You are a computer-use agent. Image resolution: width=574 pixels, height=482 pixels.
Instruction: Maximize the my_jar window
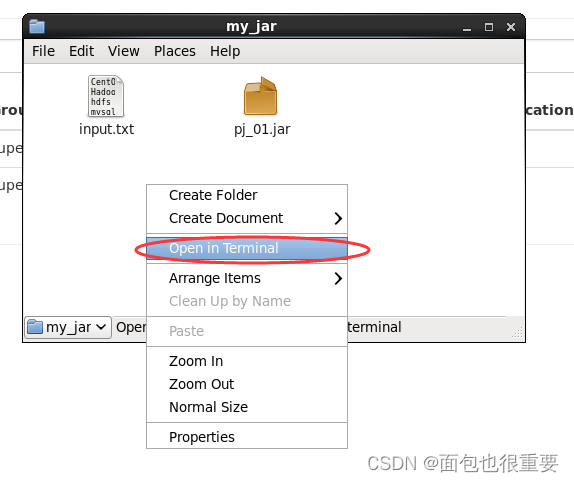pyautogui.click(x=489, y=27)
